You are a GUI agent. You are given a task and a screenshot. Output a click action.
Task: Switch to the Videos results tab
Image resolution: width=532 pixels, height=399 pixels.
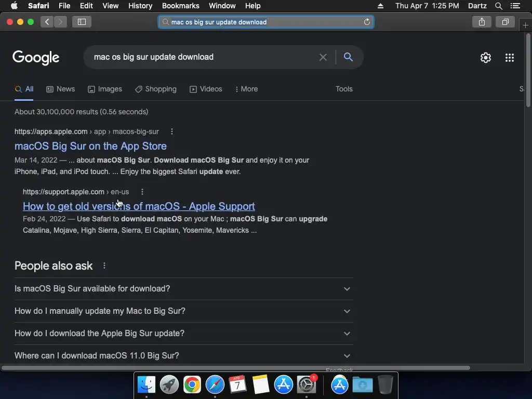[206, 89]
